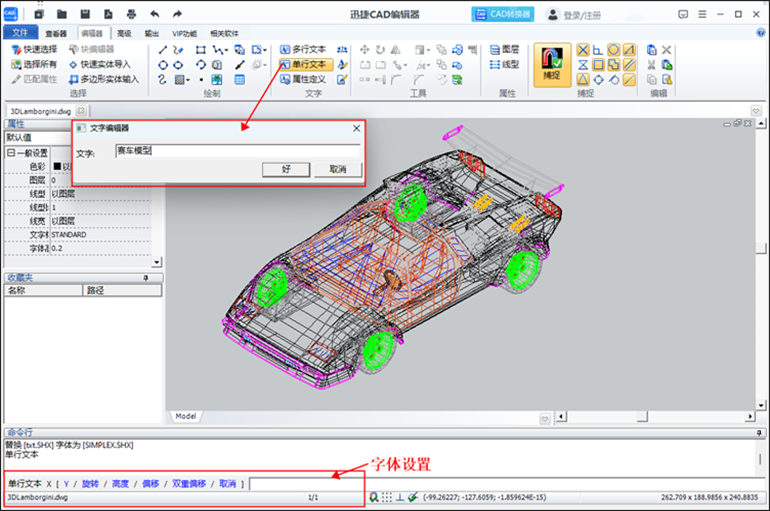Image resolution: width=770 pixels, height=511 pixels.
Task: Toggle the perpendicular snap mode icon
Action: (598, 50)
